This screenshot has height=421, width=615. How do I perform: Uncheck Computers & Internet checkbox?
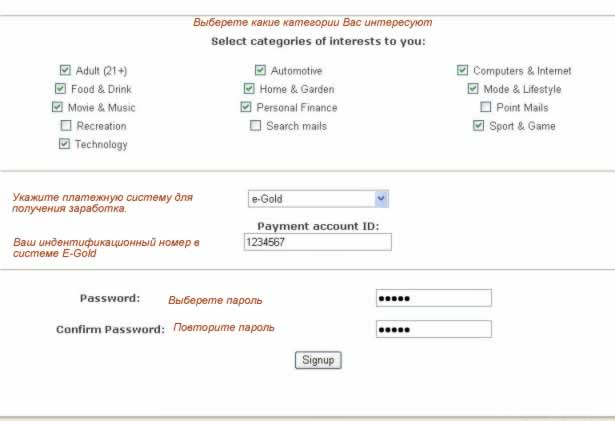pos(462,70)
